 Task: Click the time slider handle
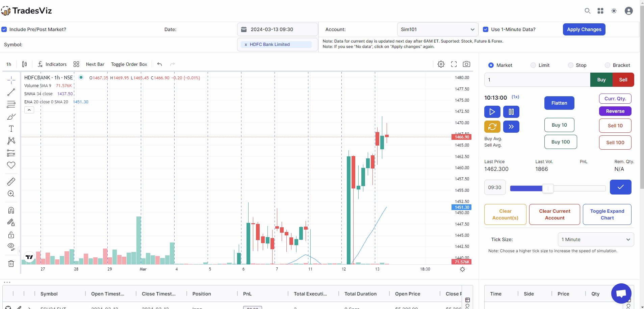[x=548, y=188]
